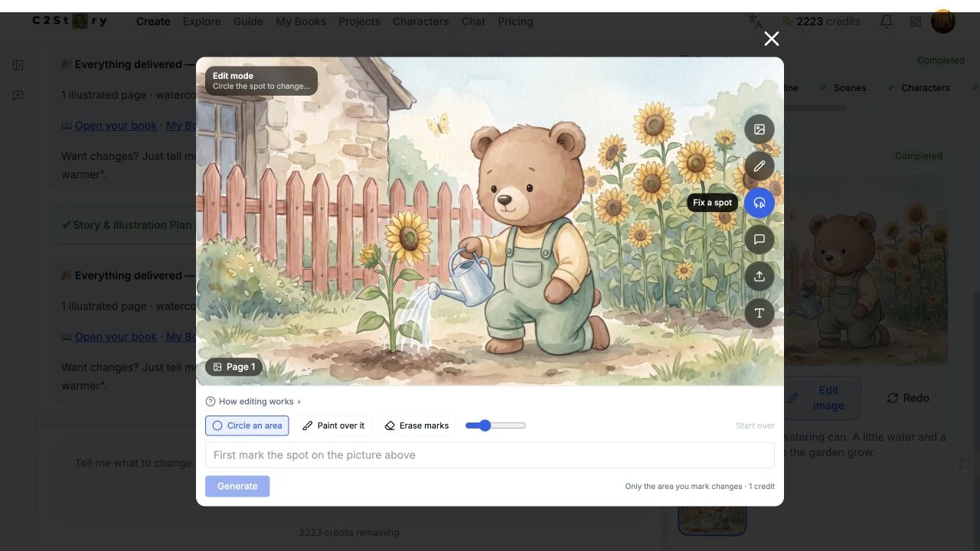This screenshot has width=980, height=551.
Task: Click the upload icon in the editor sidebar
Action: (759, 276)
